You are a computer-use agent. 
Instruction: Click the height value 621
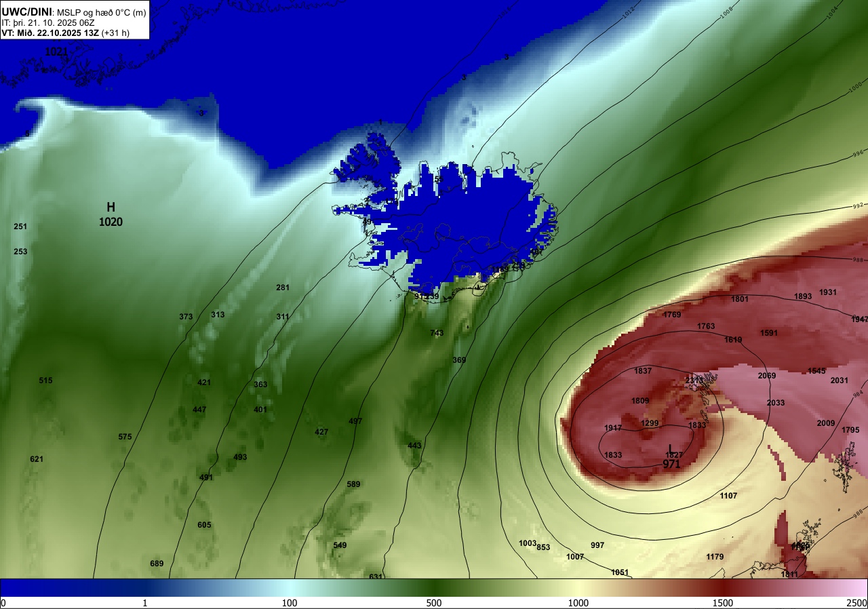click(37, 459)
